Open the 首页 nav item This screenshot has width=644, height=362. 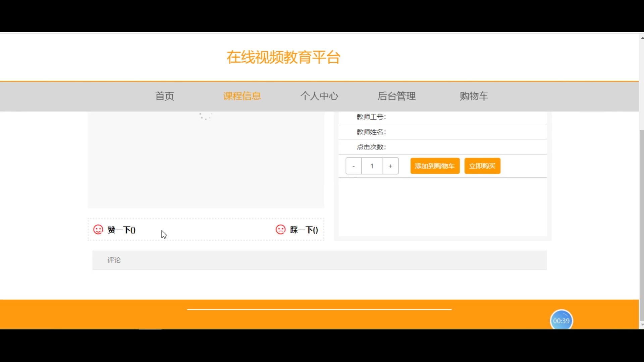(165, 96)
